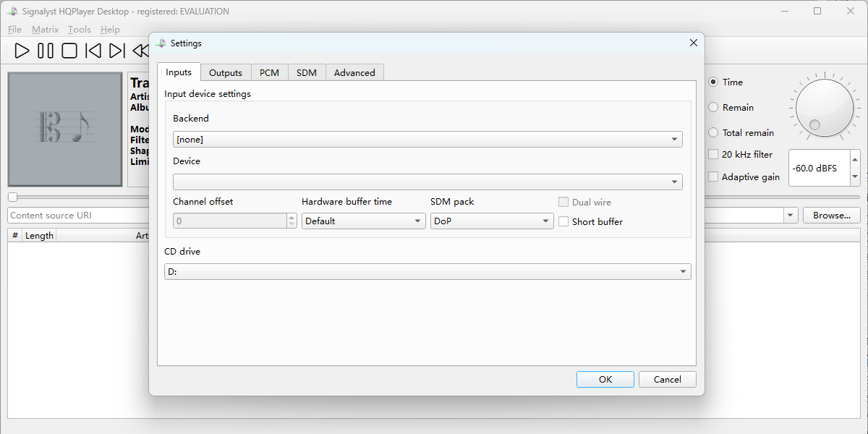This screenshot has height=434, width=868.
Task: Toggle the 20 kHz filter checkbox
Action: (x=713, y=155)
